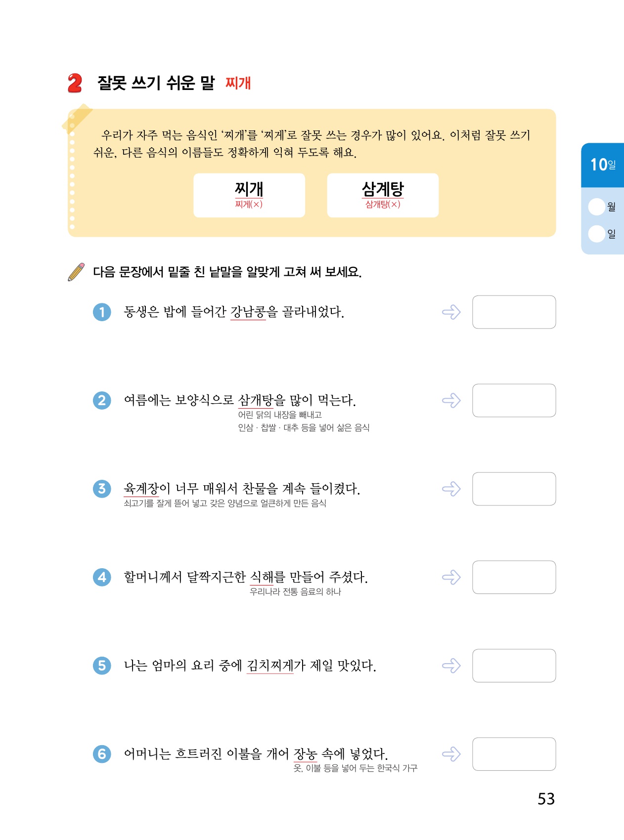Click the underlined word 김치찌게
The width and height of the screenshot is (624, 840).
pyautogui.click(x=270, y=666)
